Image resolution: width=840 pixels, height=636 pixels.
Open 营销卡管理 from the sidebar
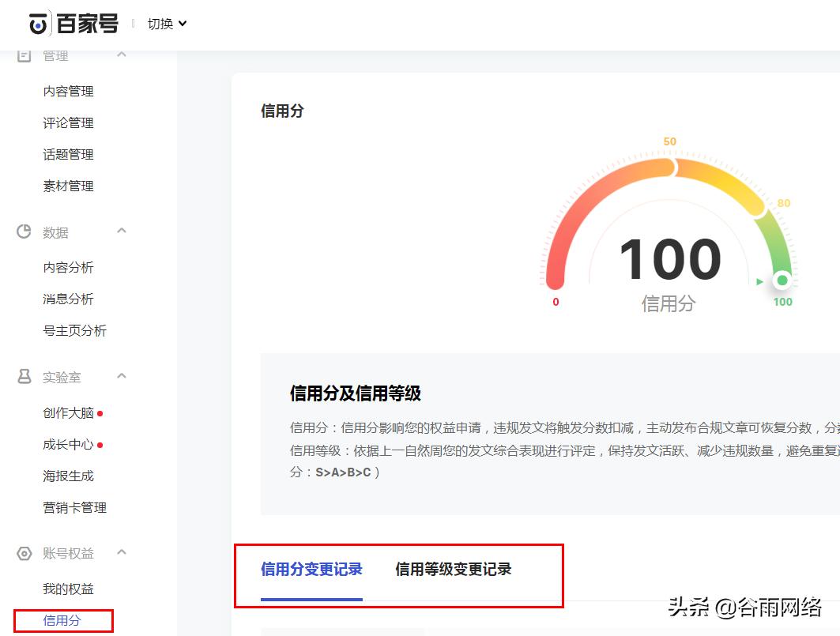point(74,508)
